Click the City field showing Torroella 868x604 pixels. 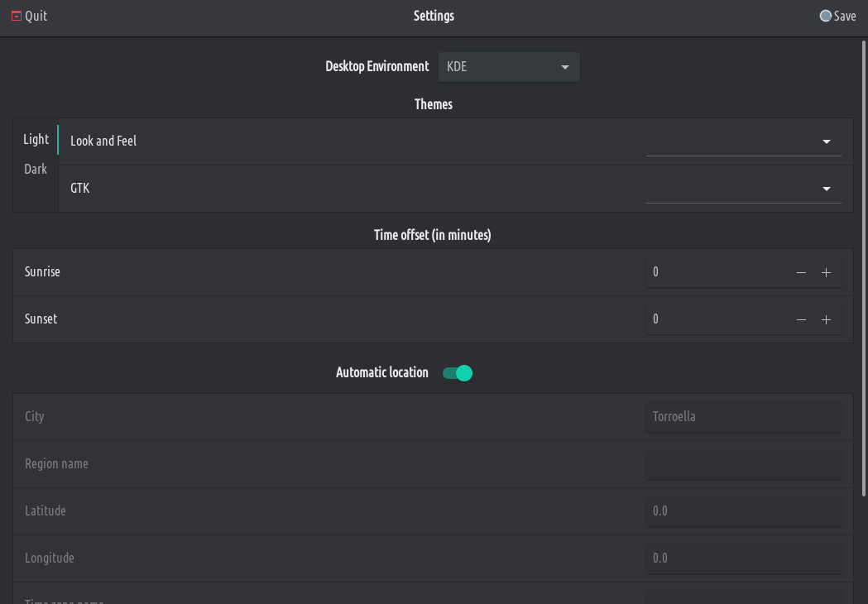coord(743,417)
